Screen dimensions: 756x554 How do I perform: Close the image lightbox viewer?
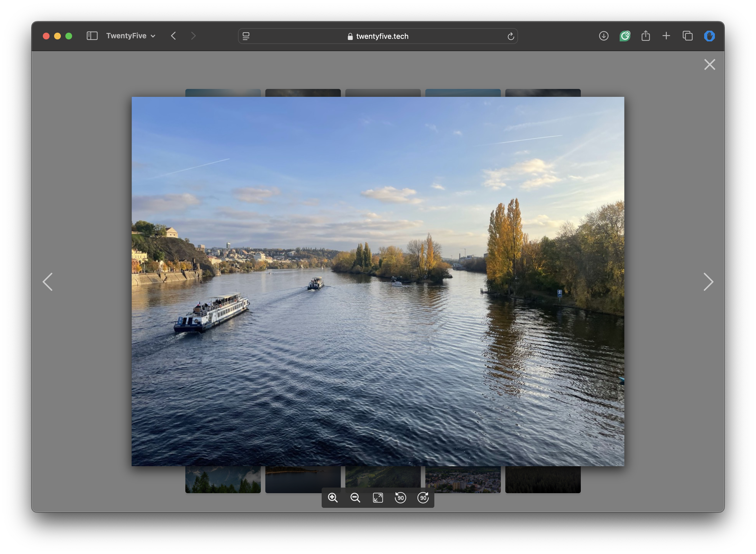(709, 64)
